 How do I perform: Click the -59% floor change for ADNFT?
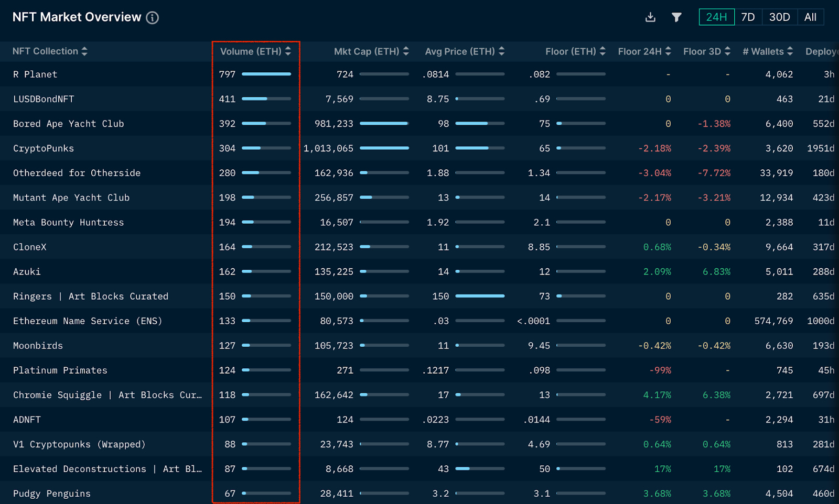pos(660,419)
